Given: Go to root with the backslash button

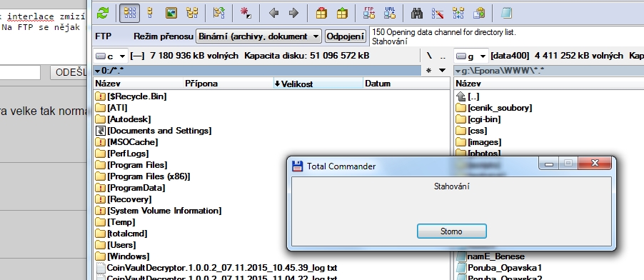Looking at the screenshot, I should [x=429, y=56].
